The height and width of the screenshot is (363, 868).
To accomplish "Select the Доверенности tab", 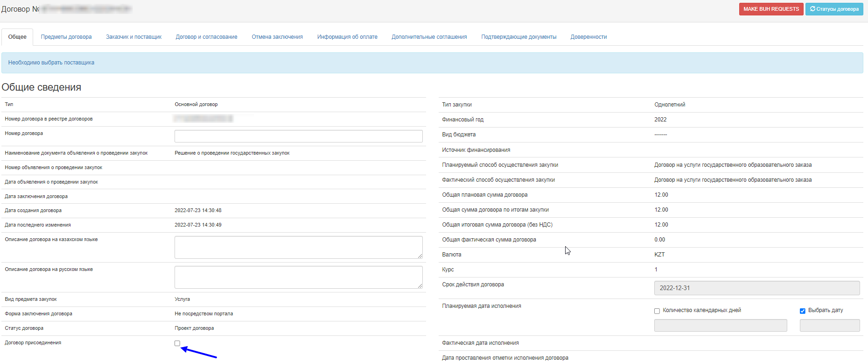I will [588, 37].
